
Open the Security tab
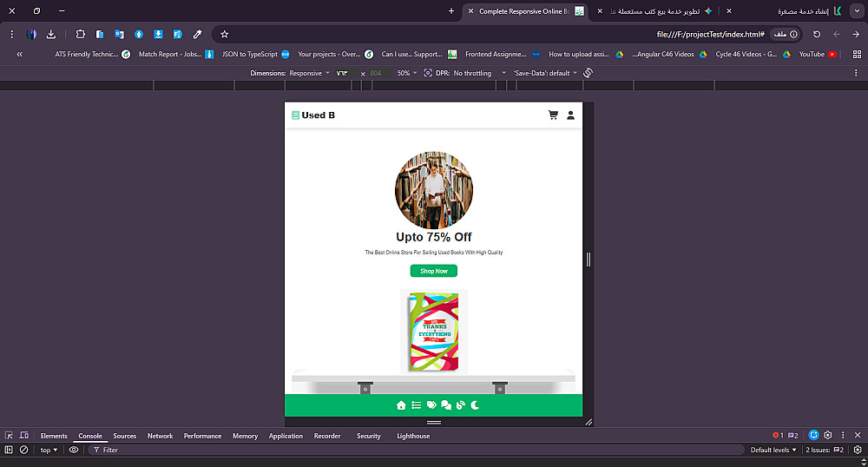(x=369, y=436)
